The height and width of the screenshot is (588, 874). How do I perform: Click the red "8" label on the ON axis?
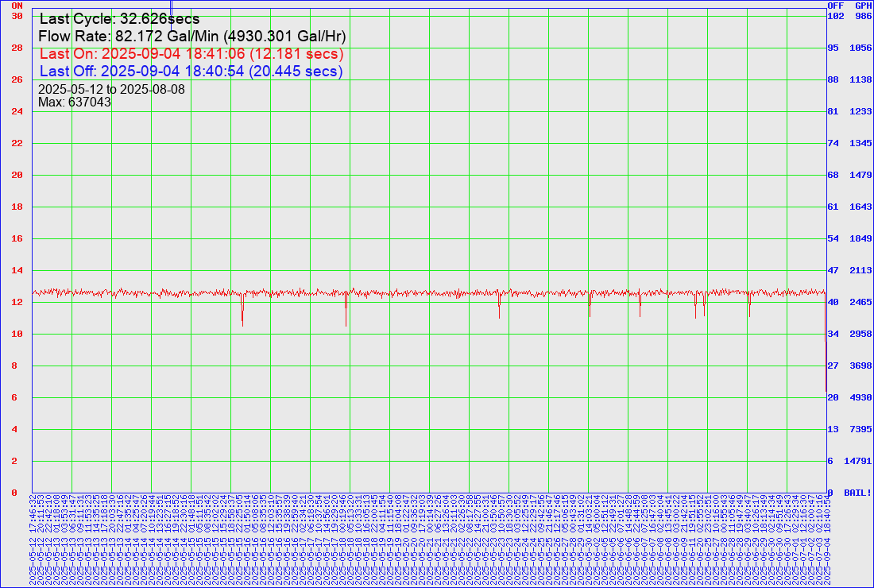point(14,366)
